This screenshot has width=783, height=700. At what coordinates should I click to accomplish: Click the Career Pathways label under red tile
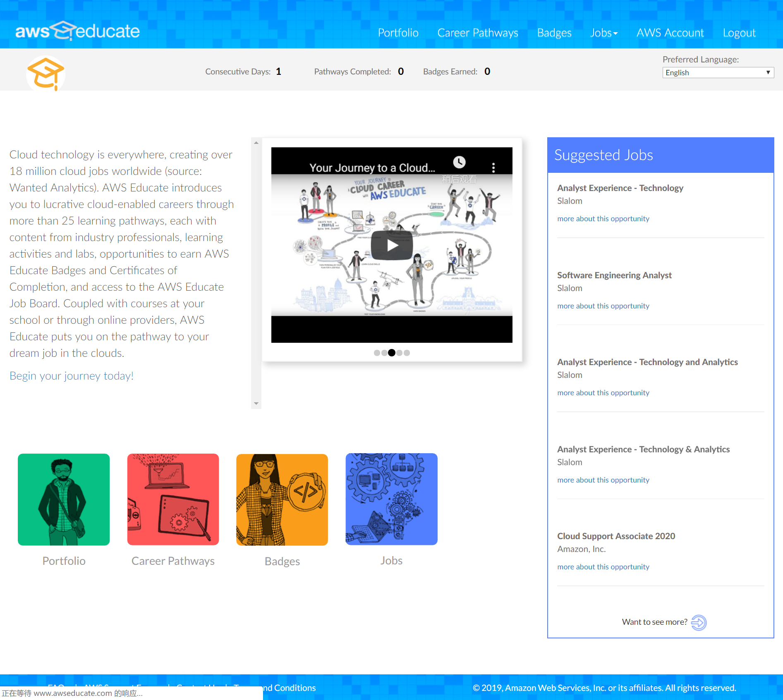coord(173,561)
